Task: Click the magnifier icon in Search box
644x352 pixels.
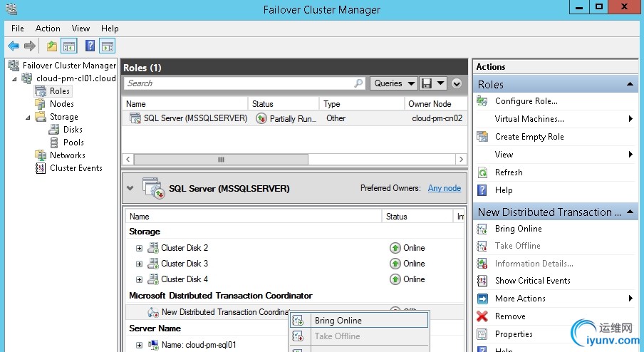Action: [358, 83]
